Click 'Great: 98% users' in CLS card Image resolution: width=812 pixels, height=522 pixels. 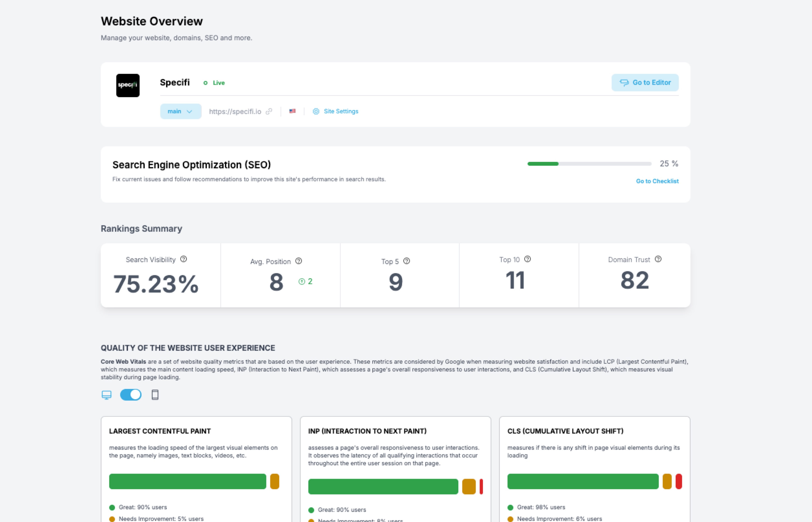[541, 507]
